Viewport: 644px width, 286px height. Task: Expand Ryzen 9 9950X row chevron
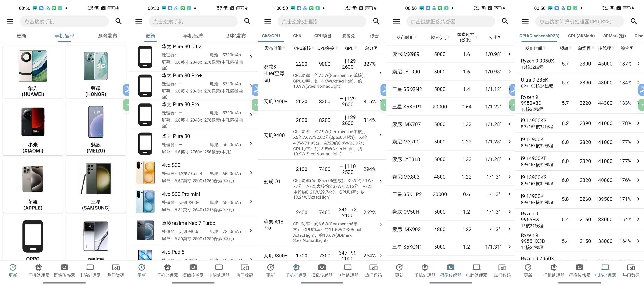tap(638, 64)
